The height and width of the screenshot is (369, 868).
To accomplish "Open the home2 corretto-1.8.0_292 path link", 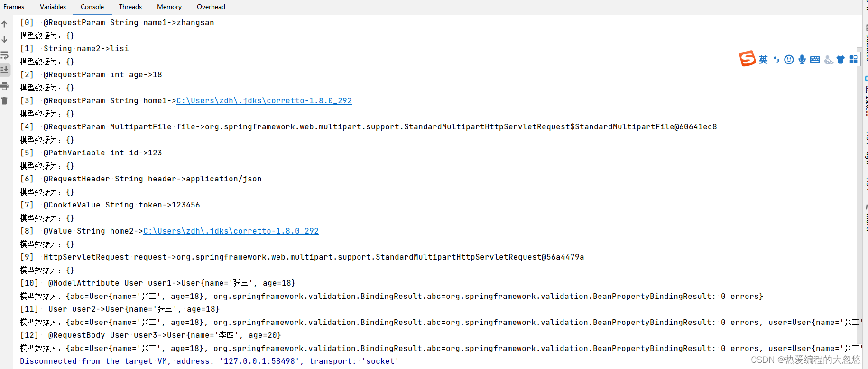I will [231, 231].
